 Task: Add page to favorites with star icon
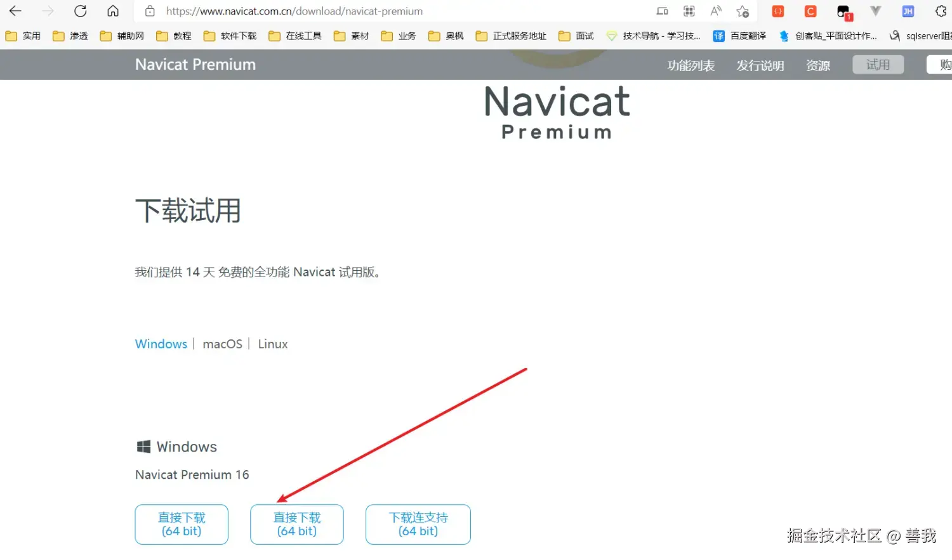click(743, 11)
